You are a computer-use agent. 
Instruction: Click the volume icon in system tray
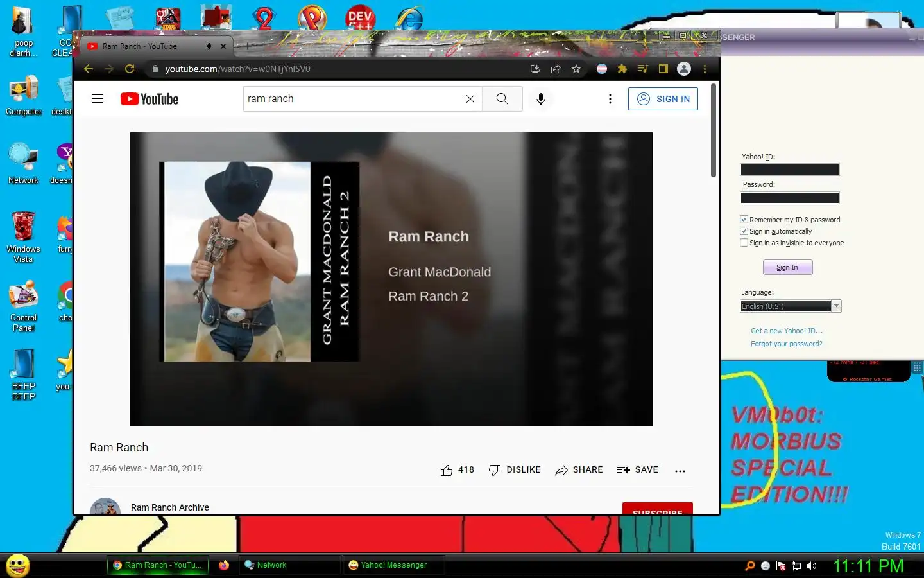(x=812, y=566)
